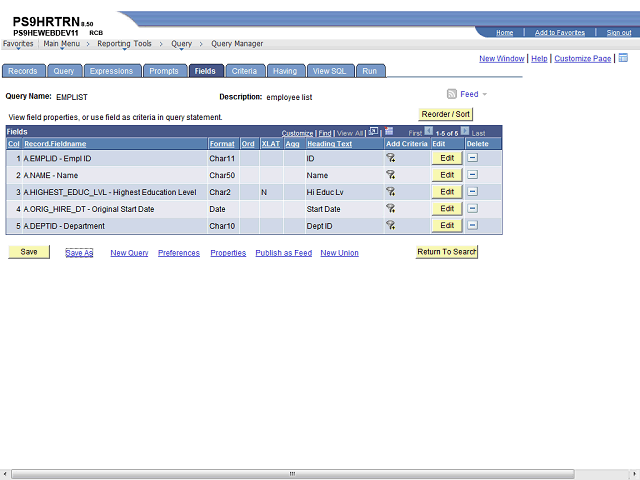Image resolution: width=640 pixels, height=480 pixels.
Task: Click Add Criteria funnel icon for A.EMPLID
Action: click(391, 158)
